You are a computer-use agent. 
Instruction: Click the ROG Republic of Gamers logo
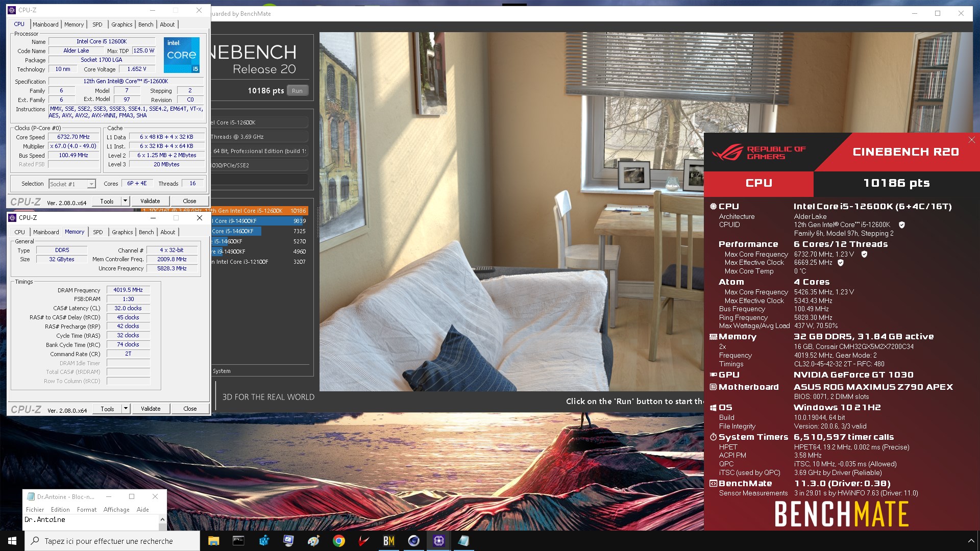(758, 152)
